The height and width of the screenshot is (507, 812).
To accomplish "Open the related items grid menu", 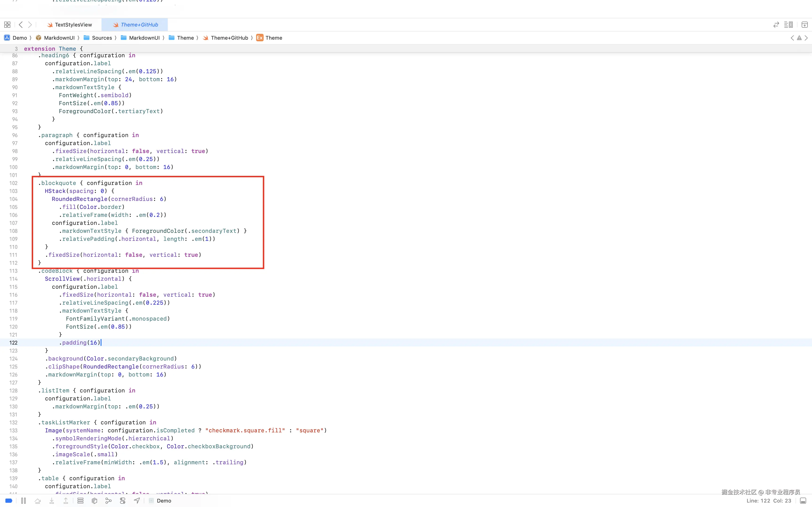I will tap(7, 25).
